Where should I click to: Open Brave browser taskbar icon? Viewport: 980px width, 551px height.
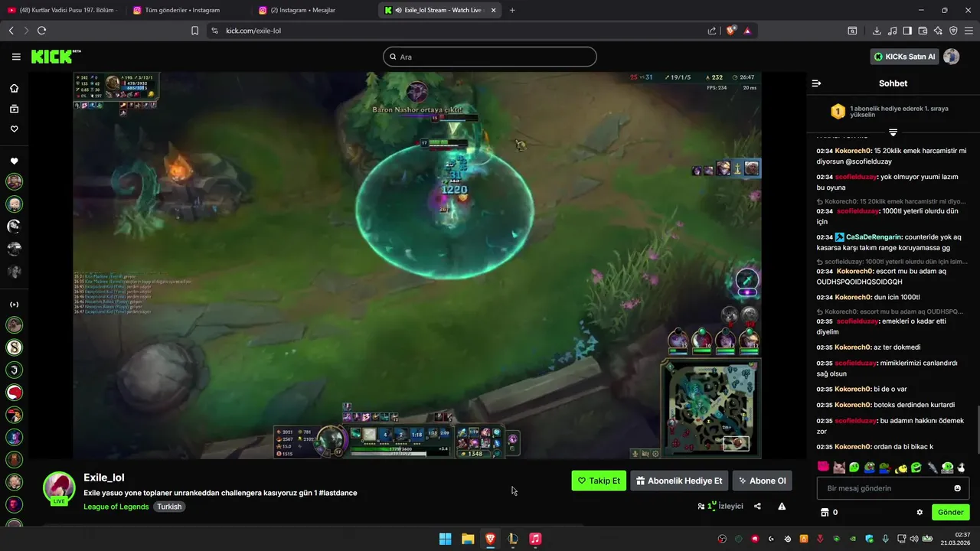coord(490,539)
